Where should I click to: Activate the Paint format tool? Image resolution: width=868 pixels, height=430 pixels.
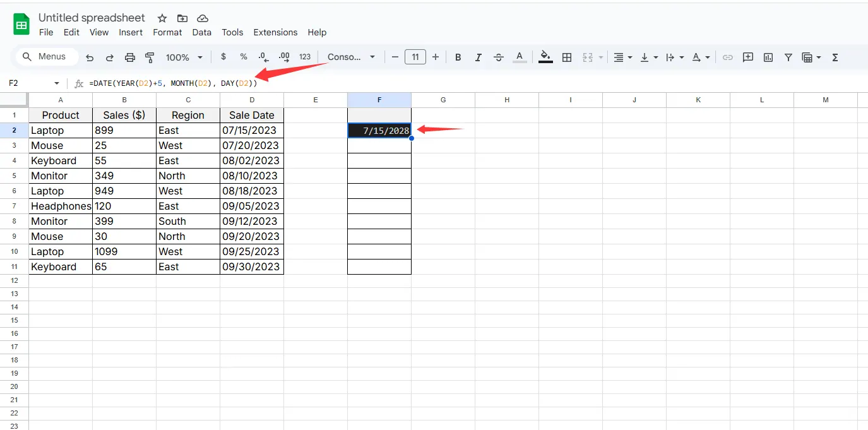click(x=150, y=57)
